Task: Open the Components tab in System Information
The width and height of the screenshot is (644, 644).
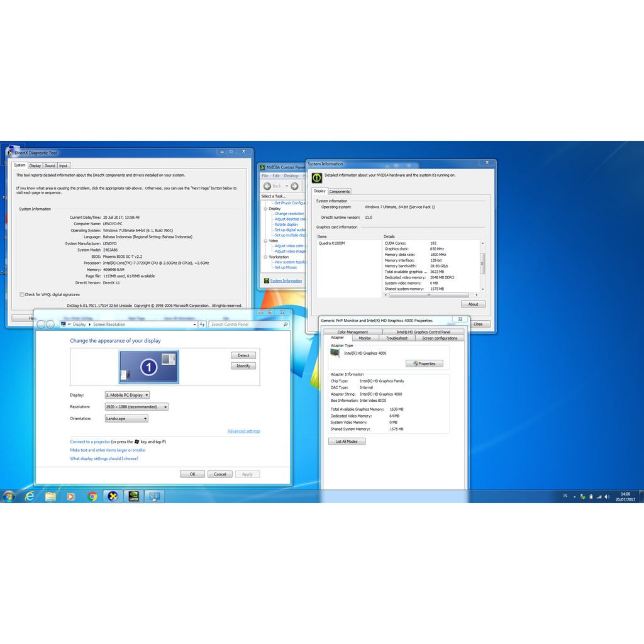Action: pyautogui.click(x=340, y=191)
